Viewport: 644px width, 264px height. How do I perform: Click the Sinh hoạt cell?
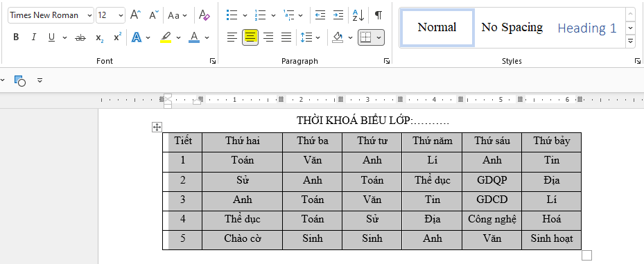[x=552, y=240]
